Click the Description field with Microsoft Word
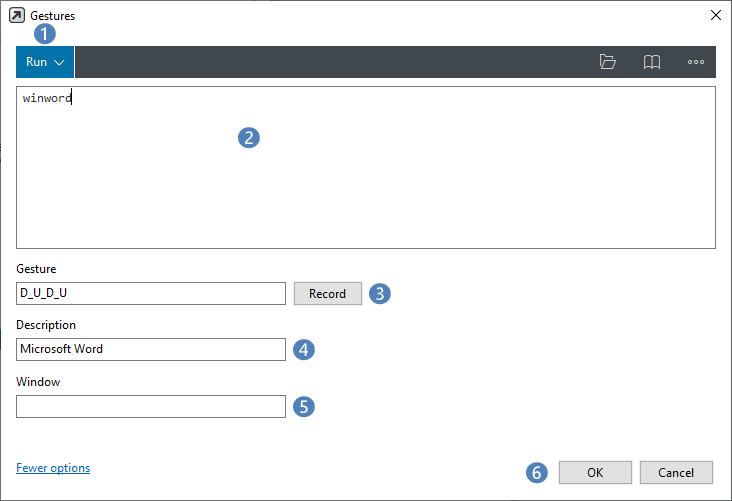The width and height of the screenshot is (732, 501). click(x=151, y=349)
